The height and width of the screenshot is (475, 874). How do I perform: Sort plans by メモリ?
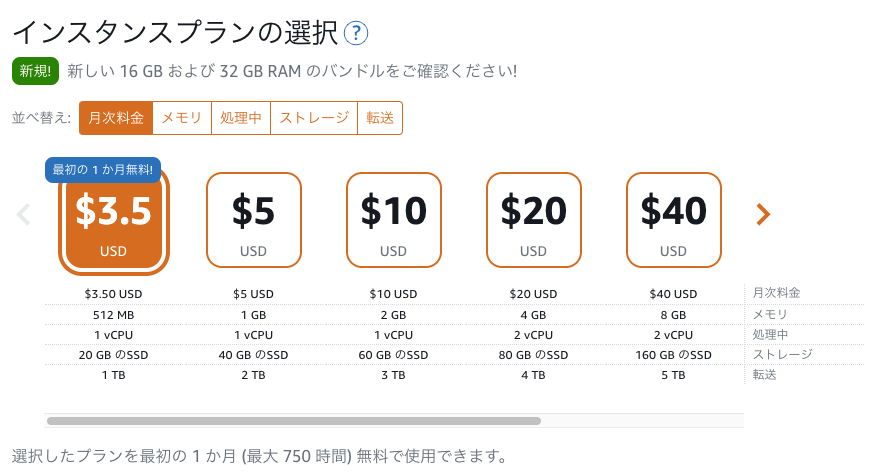click(x=182, y=118)
